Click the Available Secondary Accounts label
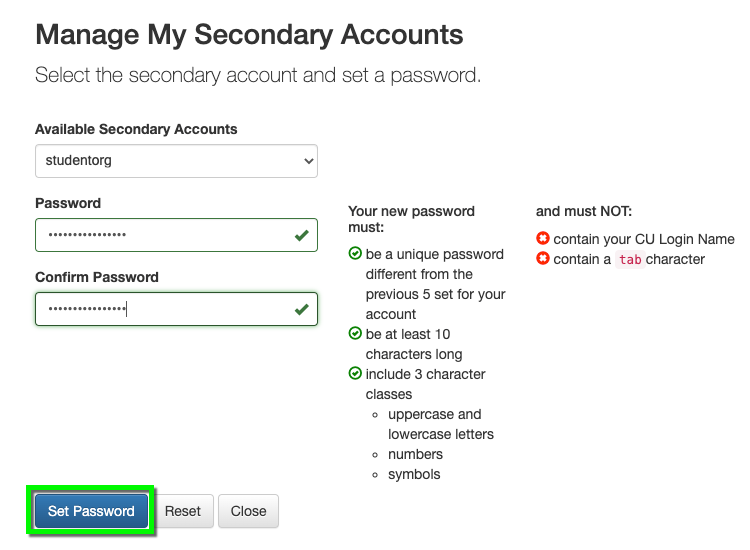This screenshot has width=750, height=550. click(x=136, y=129)
